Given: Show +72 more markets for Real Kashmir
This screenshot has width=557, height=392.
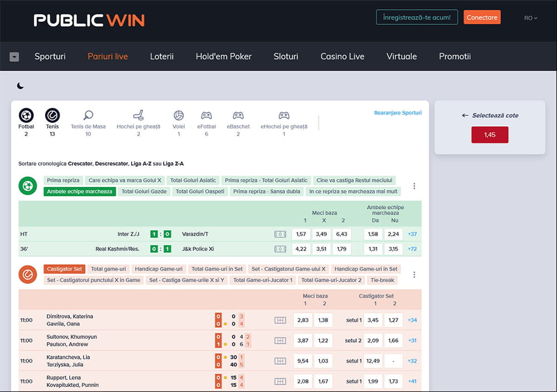Looking at the screenshot, I should (x=412, y=249).
